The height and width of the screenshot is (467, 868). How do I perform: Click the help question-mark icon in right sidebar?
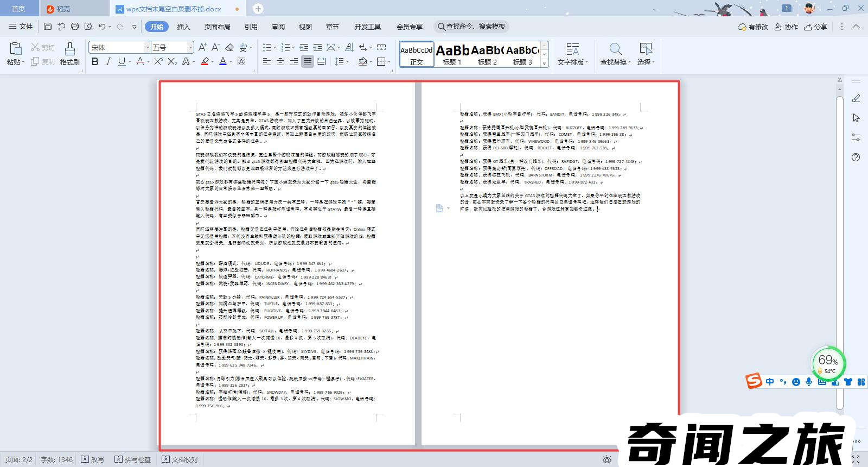[856, 157]
